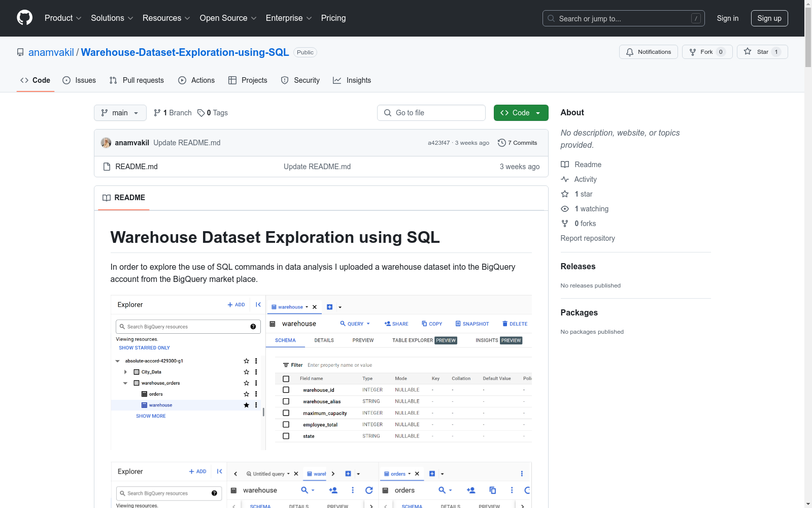The image size is (812, 508).
Task: Open the latest commit message beside anamvakil
Action: point(187,143)
